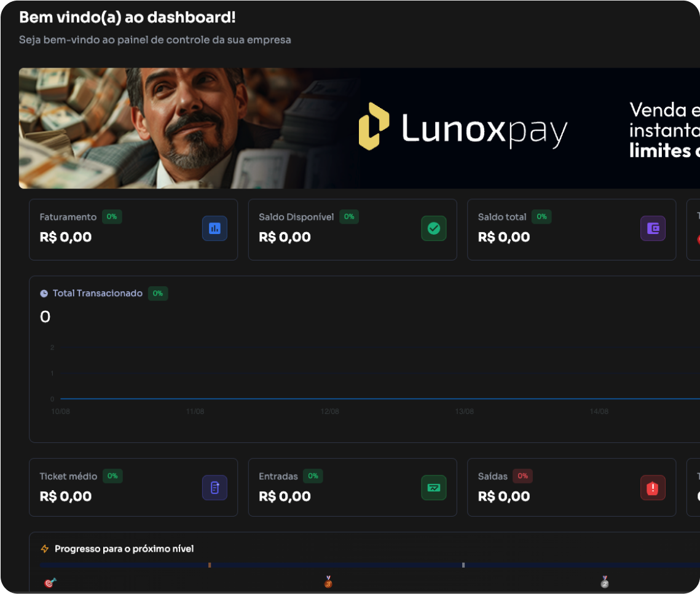This screenshot has width=700, height=594.
Task: Click the Saldo Disponível R$ 0,00 value
Action: click(285, 237)
